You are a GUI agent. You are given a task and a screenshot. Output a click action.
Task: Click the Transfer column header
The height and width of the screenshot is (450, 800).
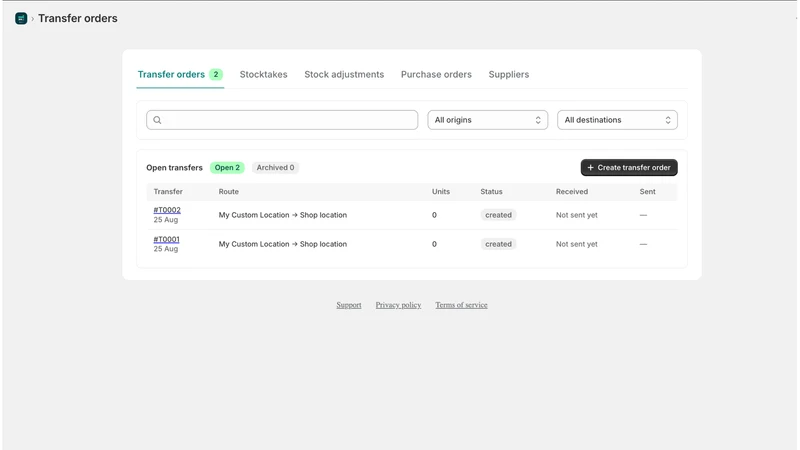click(x=168, y=191)
